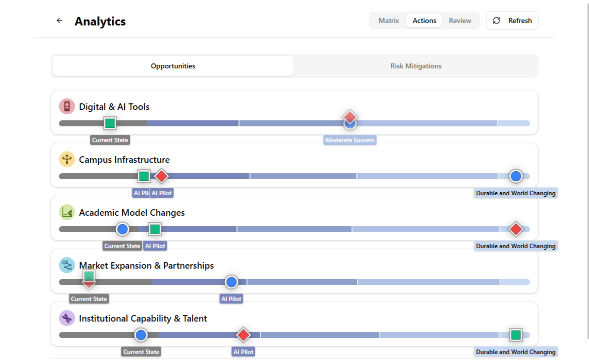Screen dimensions: 589x364
Task: Click red diamond marker on Digital & AI Tools
Action: [x=349, y=117]
